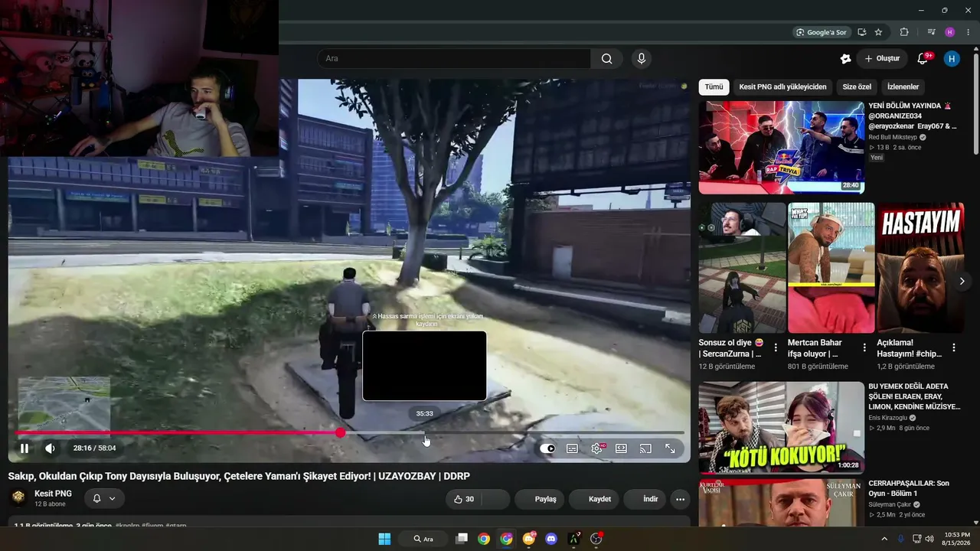Show next shorts with the right arrow
980x551 pixels.
tap(962, 282)
